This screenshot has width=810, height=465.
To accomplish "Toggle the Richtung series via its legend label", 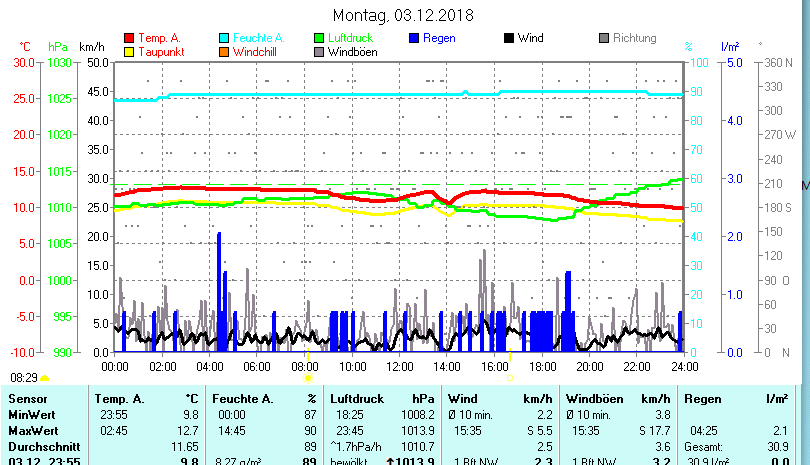I will coord(634,38).
